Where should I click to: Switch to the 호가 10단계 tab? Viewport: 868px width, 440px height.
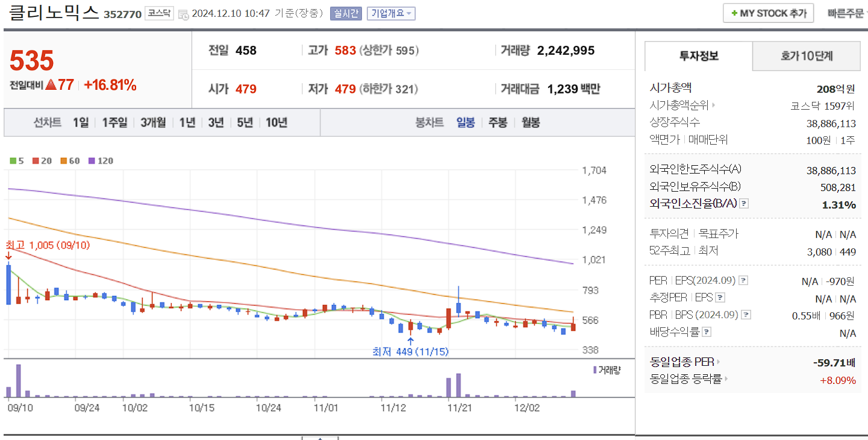(x=806, y=55)
